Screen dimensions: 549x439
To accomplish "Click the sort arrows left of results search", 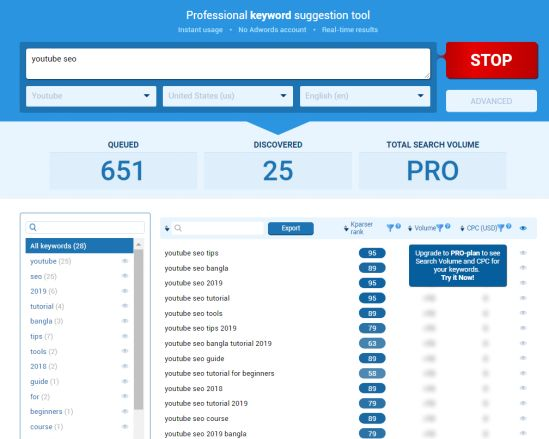I will point(167,229).
